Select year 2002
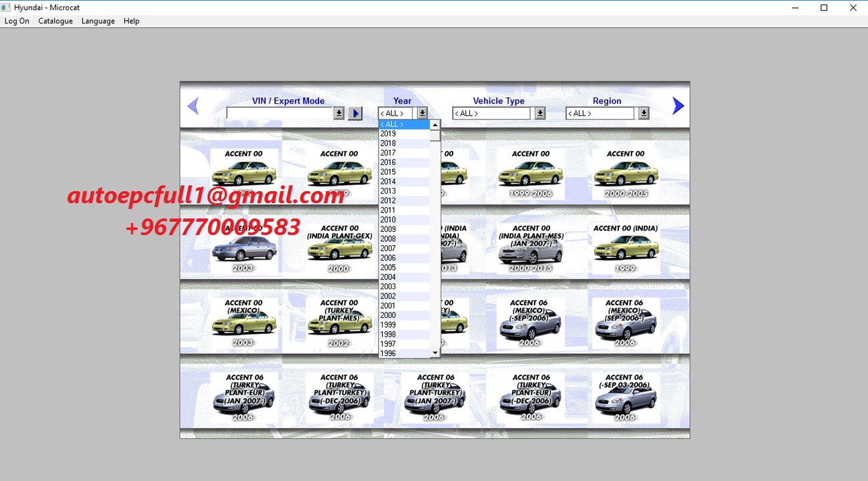Screen dimensions: 868x481 404,297
